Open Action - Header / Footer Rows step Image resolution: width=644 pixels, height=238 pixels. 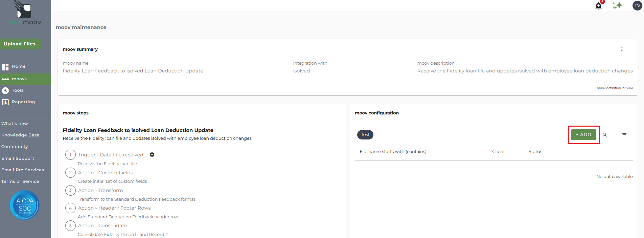[x=114, y=208]
